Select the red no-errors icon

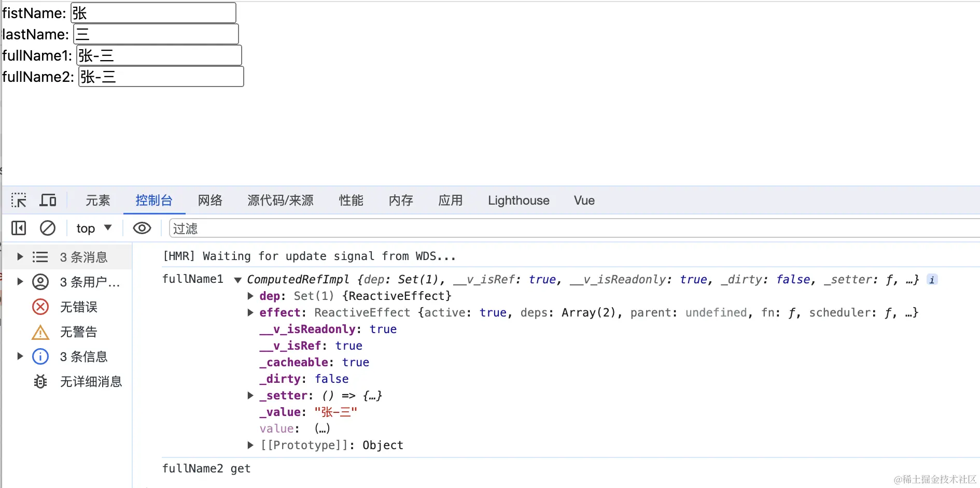pyautogui.click(x=40, y=307)
